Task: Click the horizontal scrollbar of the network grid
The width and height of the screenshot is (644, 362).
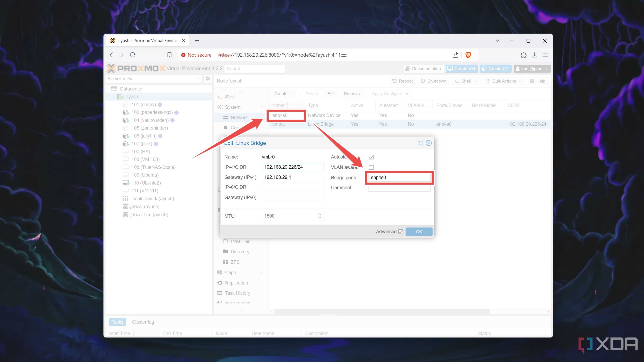Action: coord(382,312)
